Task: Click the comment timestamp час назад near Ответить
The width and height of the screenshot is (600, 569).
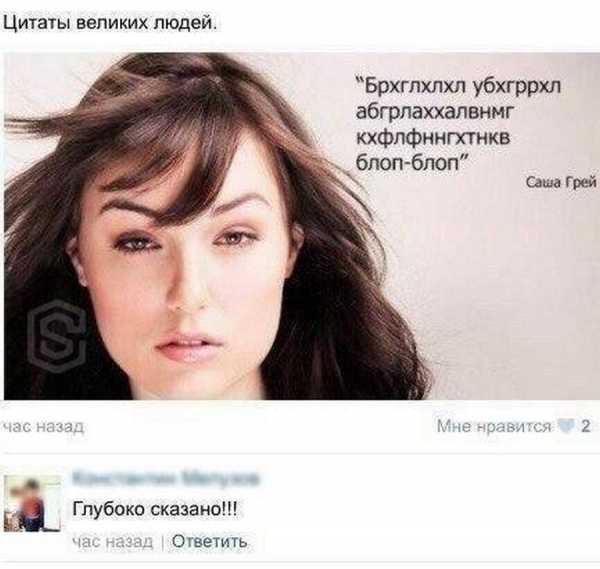Action: pyautogui.click(x=113, y=541)
